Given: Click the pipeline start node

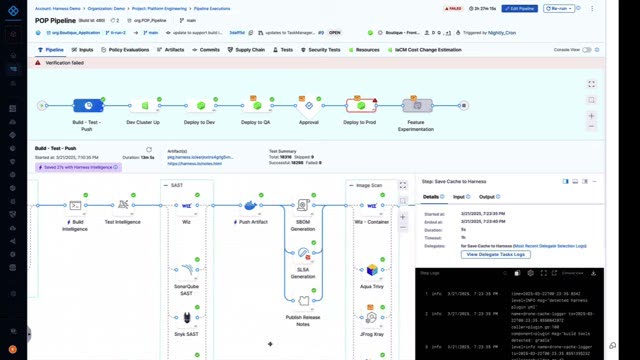Looking at the screenshot, I should [41, 106].
